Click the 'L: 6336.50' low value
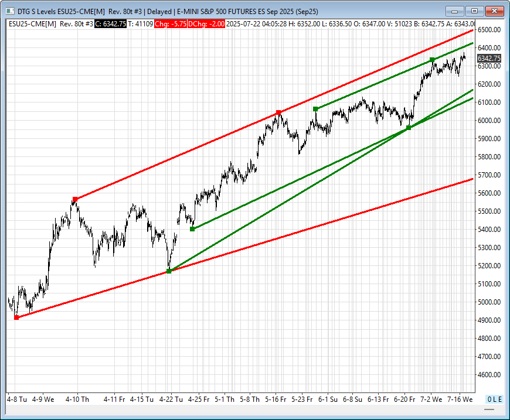This screenshot has height=420, width=510. pos(337,24)
